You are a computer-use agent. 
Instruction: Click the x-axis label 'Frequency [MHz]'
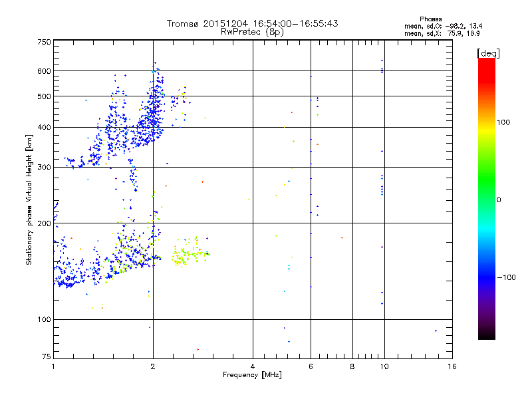pos(252,375)
